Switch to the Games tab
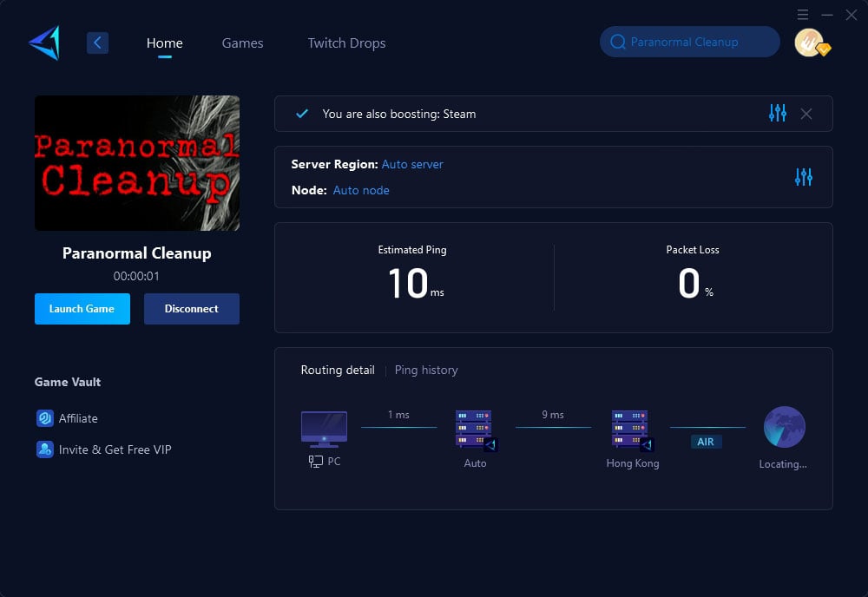Image resolution: width=868 pixels, height=597 pixels. (242, 43)
